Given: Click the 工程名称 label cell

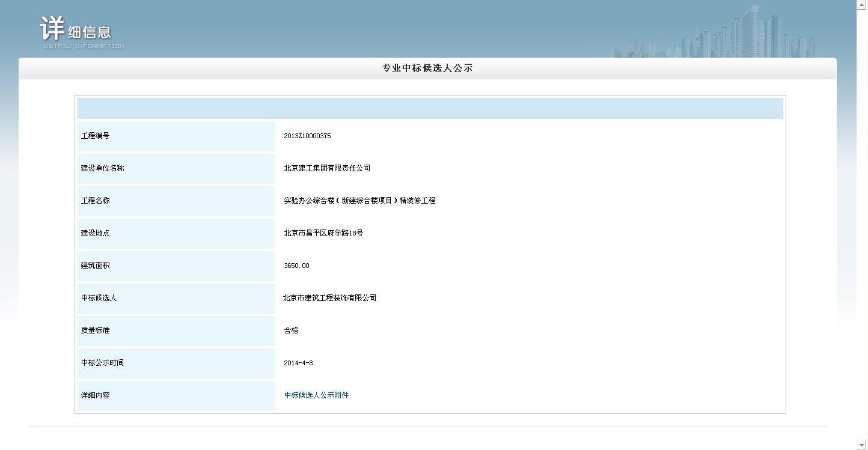Looking at the screenshot, I should click(176, 201).
